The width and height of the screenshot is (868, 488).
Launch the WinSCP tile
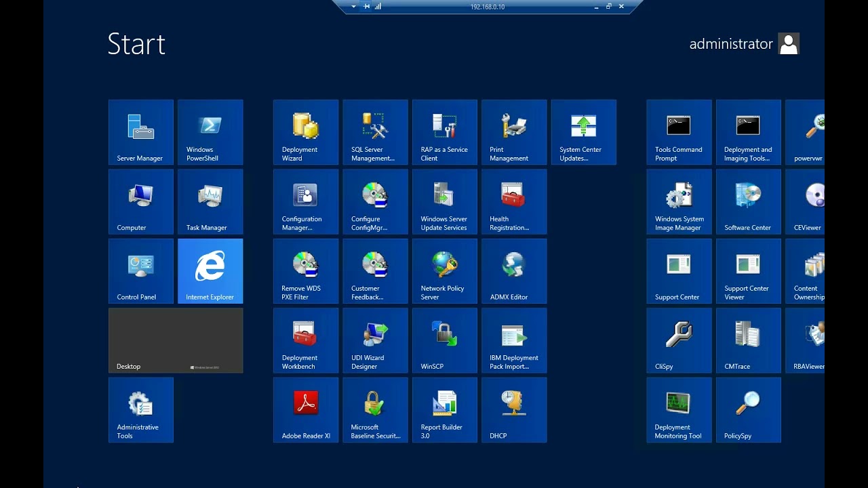[x=445, y=340]
